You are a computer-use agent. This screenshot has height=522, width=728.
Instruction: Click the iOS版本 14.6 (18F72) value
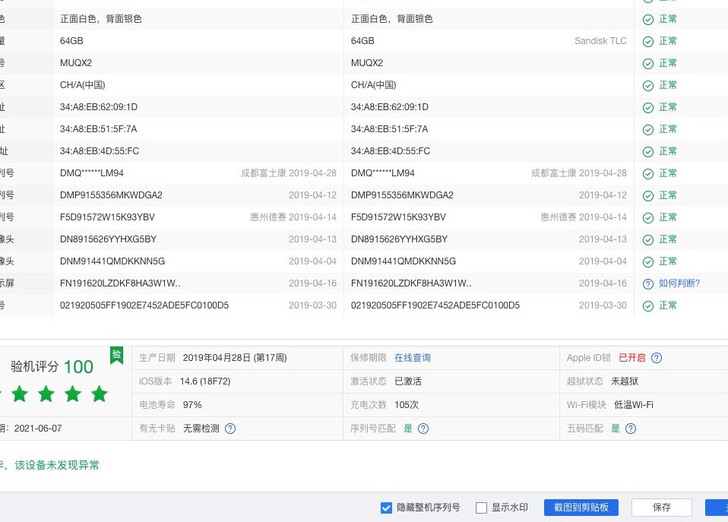(x=205, y=381)
